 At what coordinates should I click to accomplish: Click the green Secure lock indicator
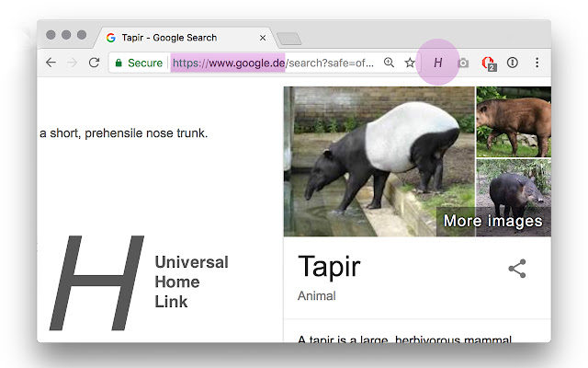[139, 63]
